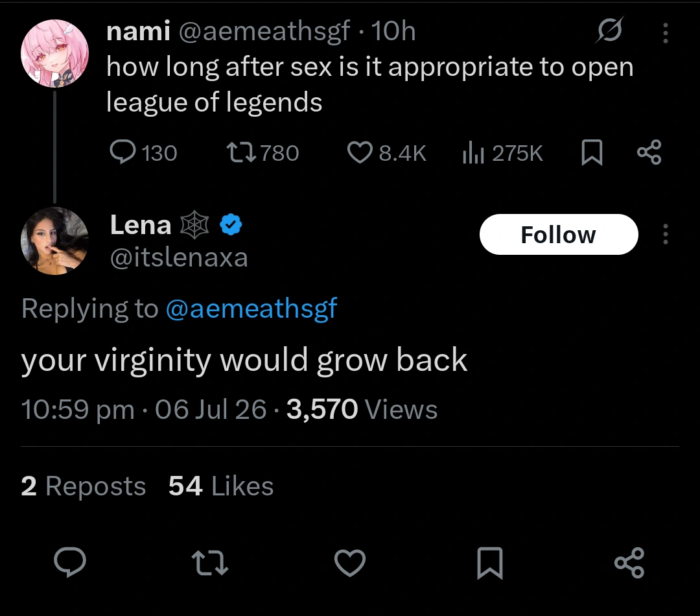
Task: Like nami's post with 8.4K likes
Action: (x=386, y=153)
